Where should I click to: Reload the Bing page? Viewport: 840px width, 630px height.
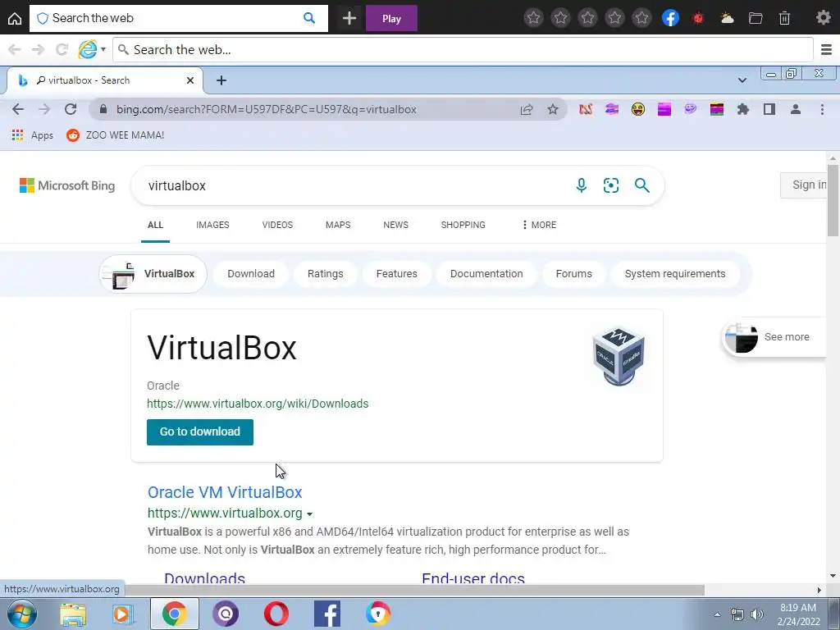(x=71, y=109)
